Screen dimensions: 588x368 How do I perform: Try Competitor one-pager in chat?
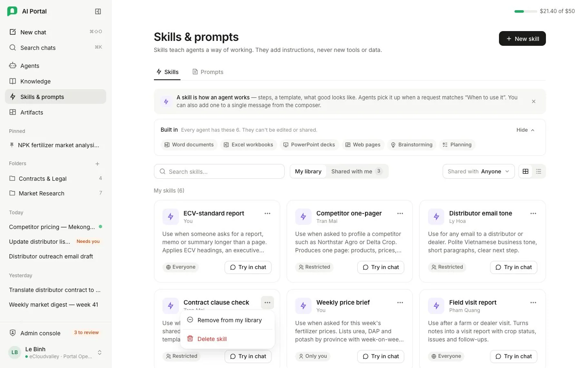click(381, 267)
